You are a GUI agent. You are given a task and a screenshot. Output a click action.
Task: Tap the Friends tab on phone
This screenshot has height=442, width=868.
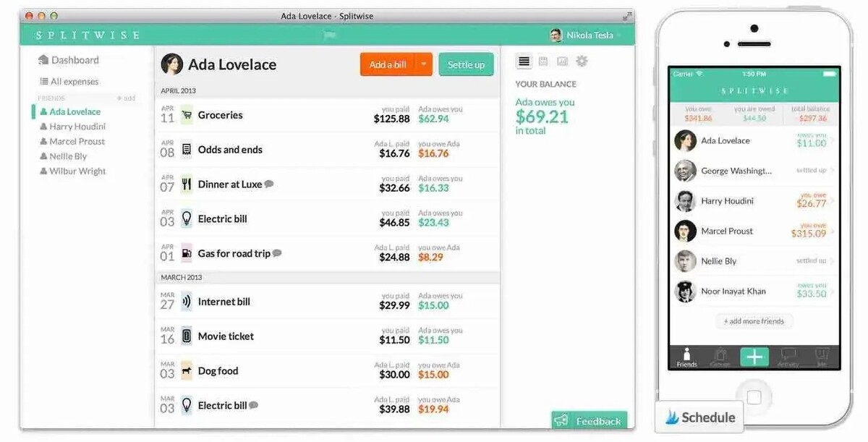pyautogui.click(x=686, y=357)
